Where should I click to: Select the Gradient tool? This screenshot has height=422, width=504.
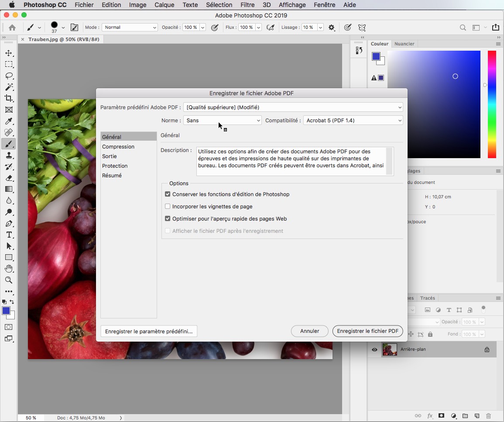[x=9, y=189]
